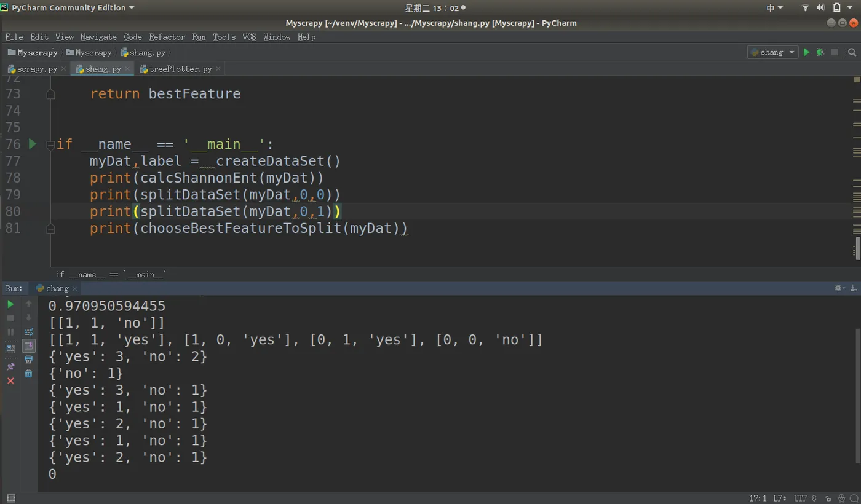Open the Tools menu
861x504 pixels.
click(224, 37)
